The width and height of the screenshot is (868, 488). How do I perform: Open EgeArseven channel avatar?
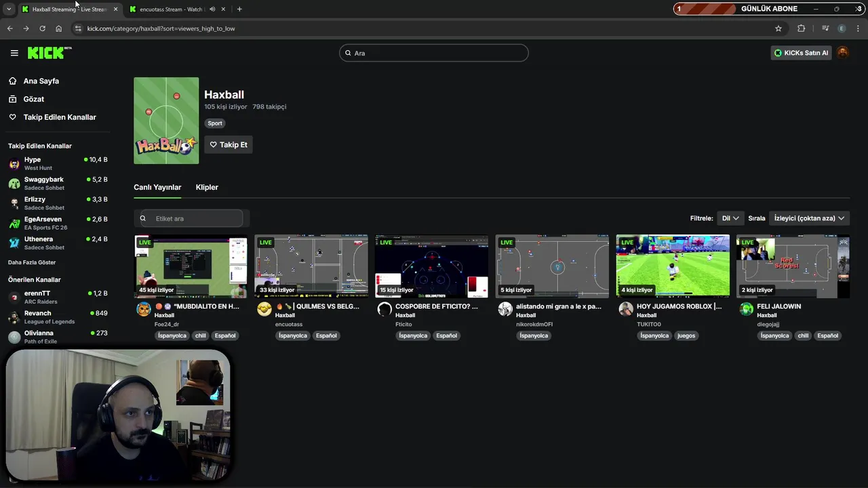(14, 223)
